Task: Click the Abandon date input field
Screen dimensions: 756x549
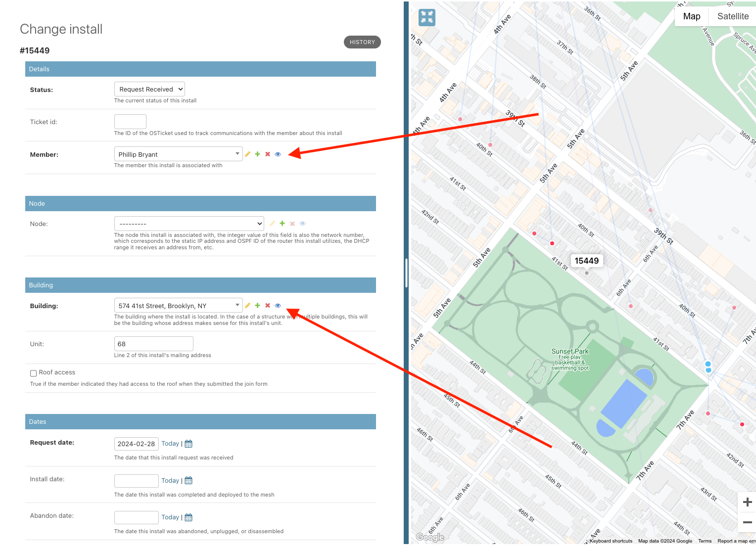Action: click(x=136, y=517)
